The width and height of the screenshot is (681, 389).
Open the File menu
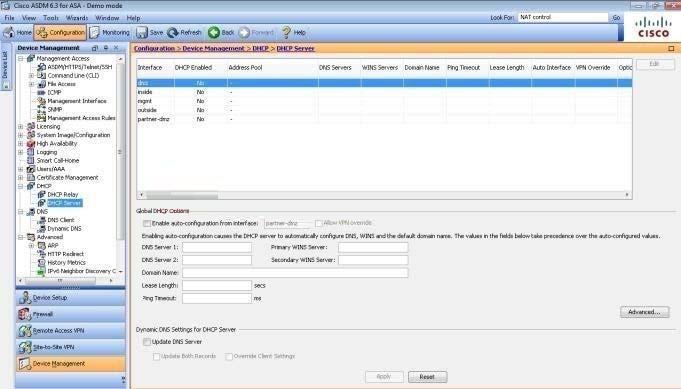(10, 18)
